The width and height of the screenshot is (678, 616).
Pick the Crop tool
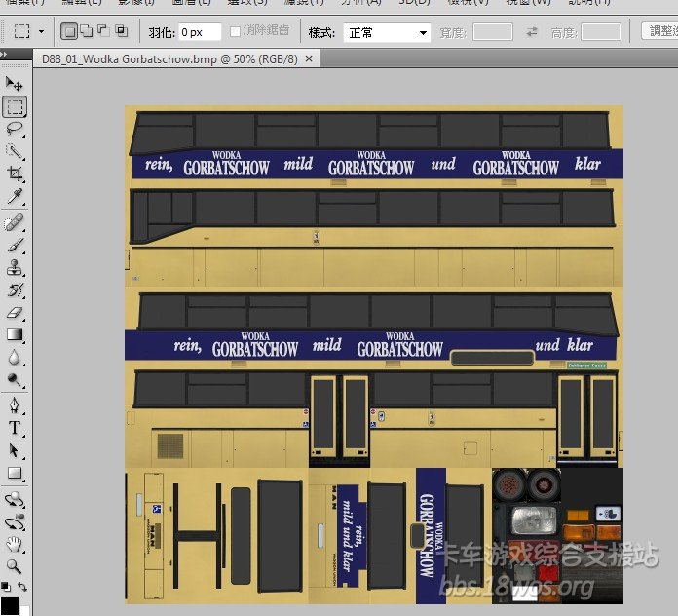coord(15,173)
